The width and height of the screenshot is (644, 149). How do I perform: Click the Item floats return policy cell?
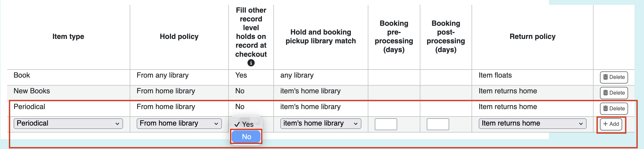tap(495, 75)
